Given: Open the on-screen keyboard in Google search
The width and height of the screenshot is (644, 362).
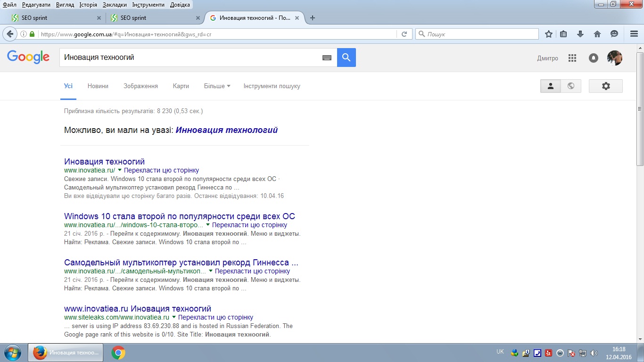Looking at the screenshot, I should tap(327, 58).
